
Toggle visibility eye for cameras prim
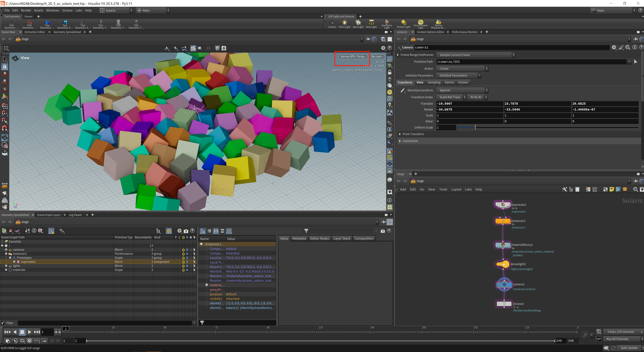point(187,250)
